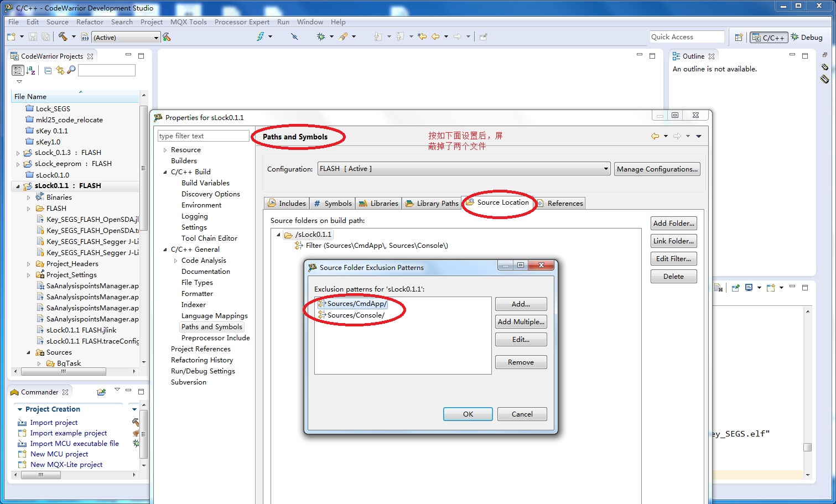Viewport: 836px width, 504px height.
Task: Click the Debug bug toolbar icon
Action: 321,37
